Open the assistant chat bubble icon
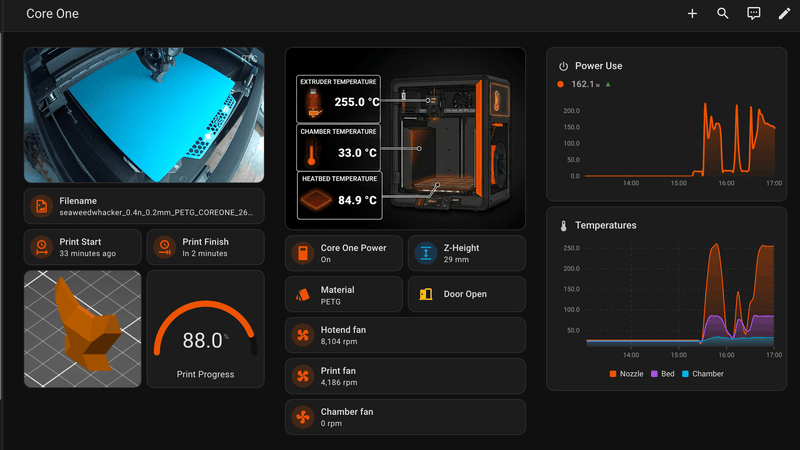This screenshot has width=800, height=450. [754, 14]
